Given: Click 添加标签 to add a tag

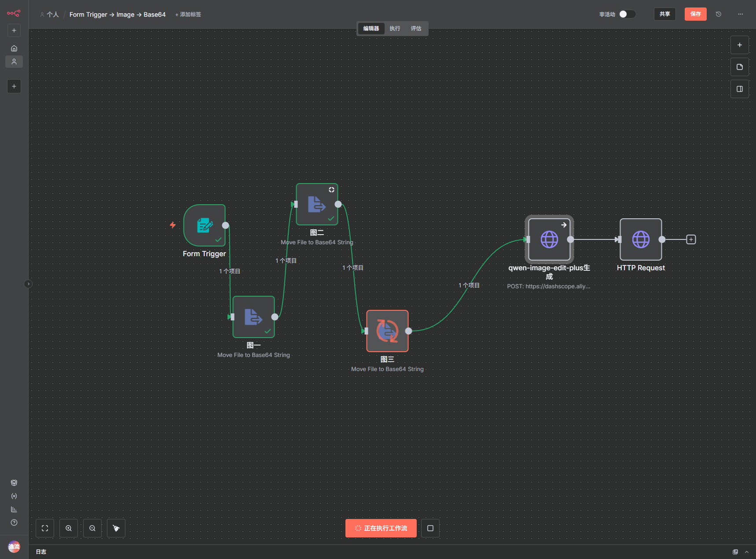Looking at the screenshot, I should 188,15.
